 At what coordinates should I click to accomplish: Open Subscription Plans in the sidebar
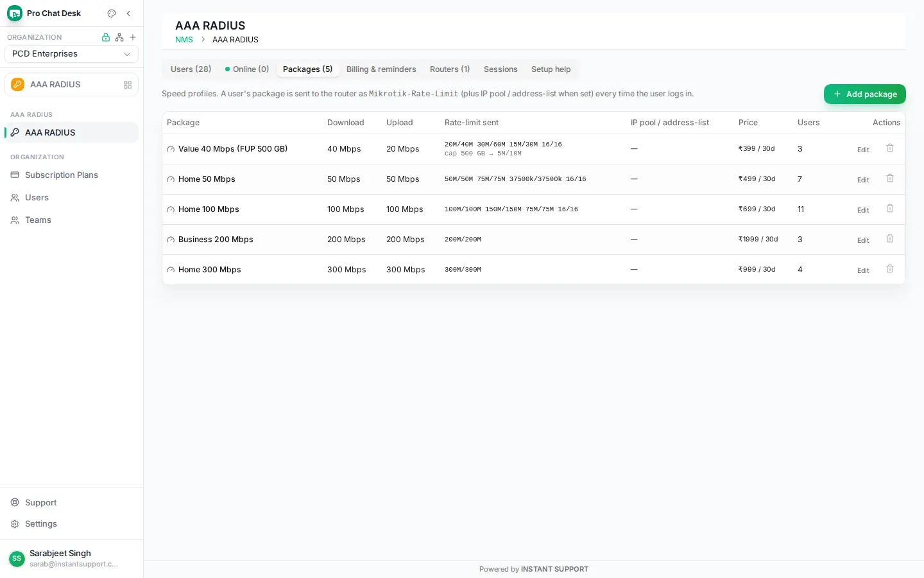[71, 175]
